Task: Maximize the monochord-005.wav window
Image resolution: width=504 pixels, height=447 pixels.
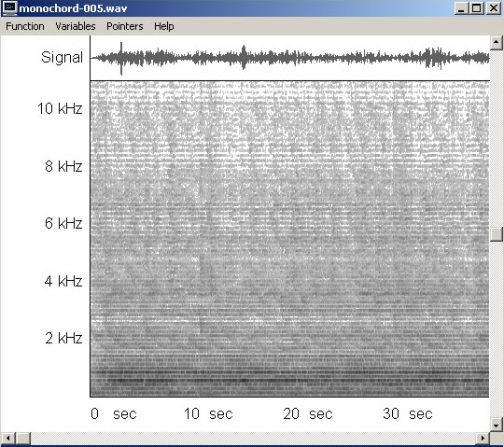Action: (x=477, y=8)
